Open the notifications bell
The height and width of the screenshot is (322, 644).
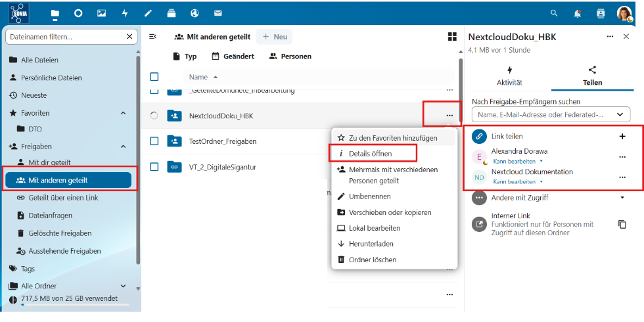pyautogui.click(x=577, y=13)
